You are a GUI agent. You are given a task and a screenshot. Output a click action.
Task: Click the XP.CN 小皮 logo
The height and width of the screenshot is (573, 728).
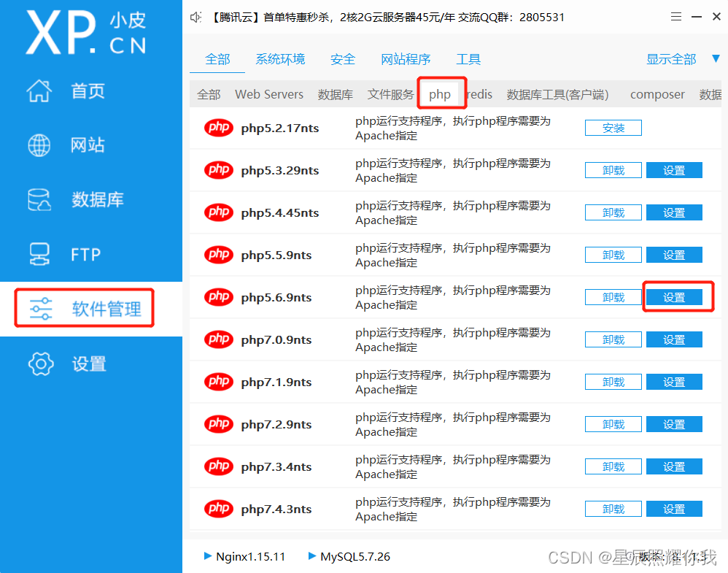86,33
